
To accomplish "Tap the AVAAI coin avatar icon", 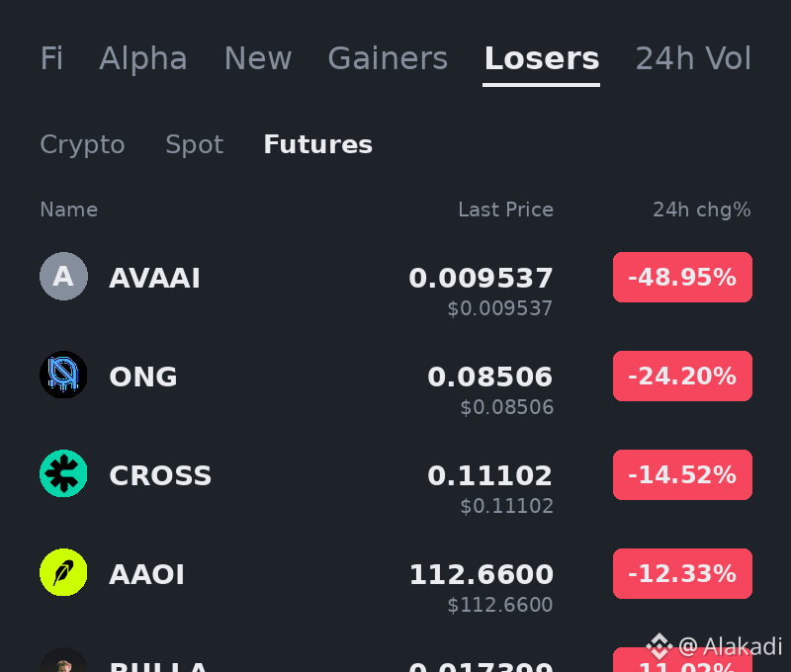I will [x=63, y=277].
